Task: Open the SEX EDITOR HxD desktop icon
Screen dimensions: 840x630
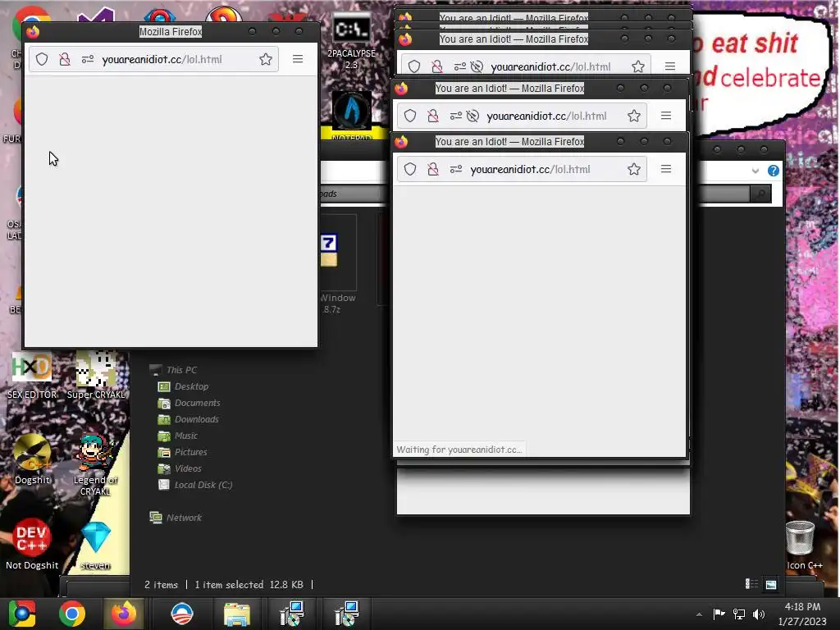Action: coord(32,376)
